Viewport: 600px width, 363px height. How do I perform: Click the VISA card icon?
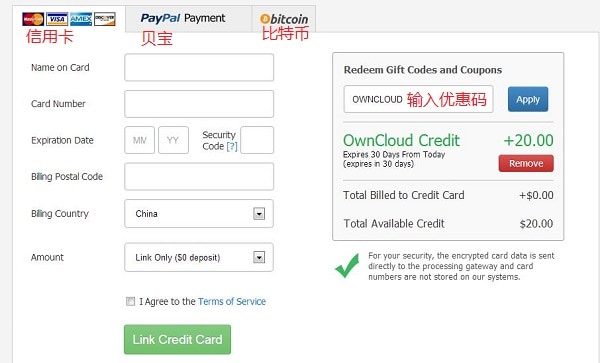[57, 19]
